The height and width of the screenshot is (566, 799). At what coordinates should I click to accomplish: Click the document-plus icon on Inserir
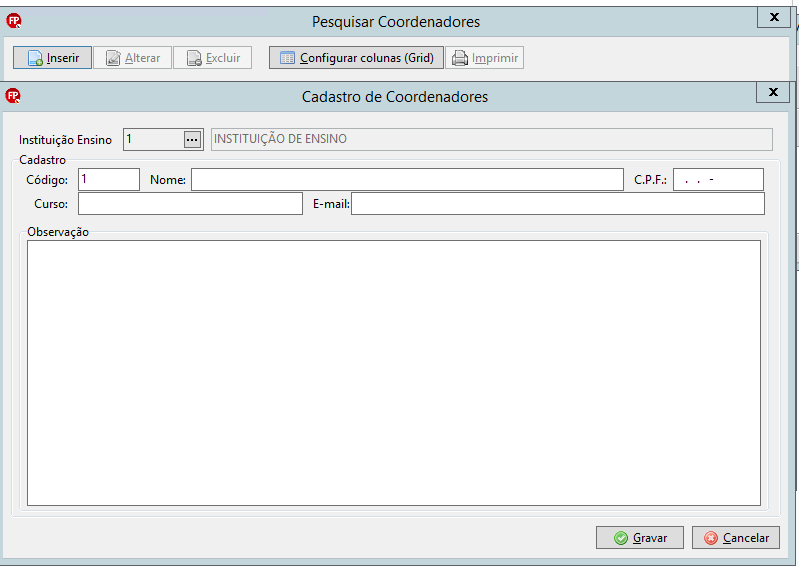tap(35, 58)
